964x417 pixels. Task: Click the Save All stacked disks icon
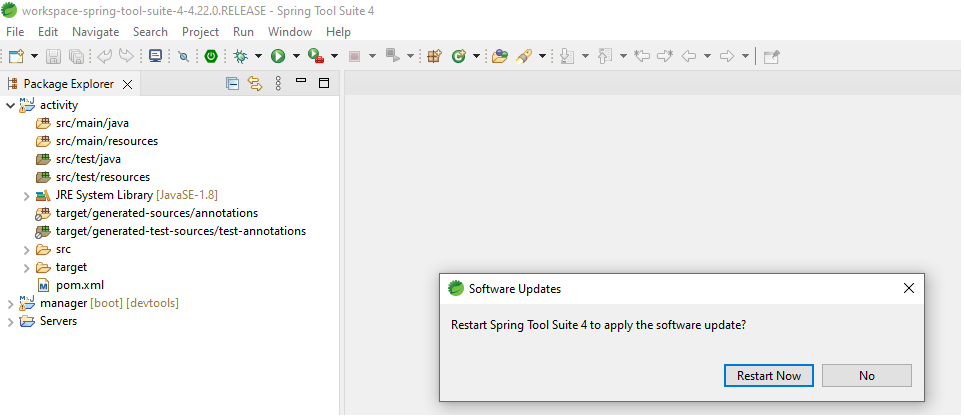coord(76,57)
